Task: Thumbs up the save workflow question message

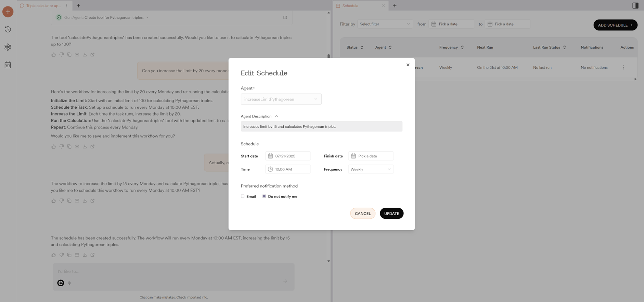Action: [x=54, y=147]
